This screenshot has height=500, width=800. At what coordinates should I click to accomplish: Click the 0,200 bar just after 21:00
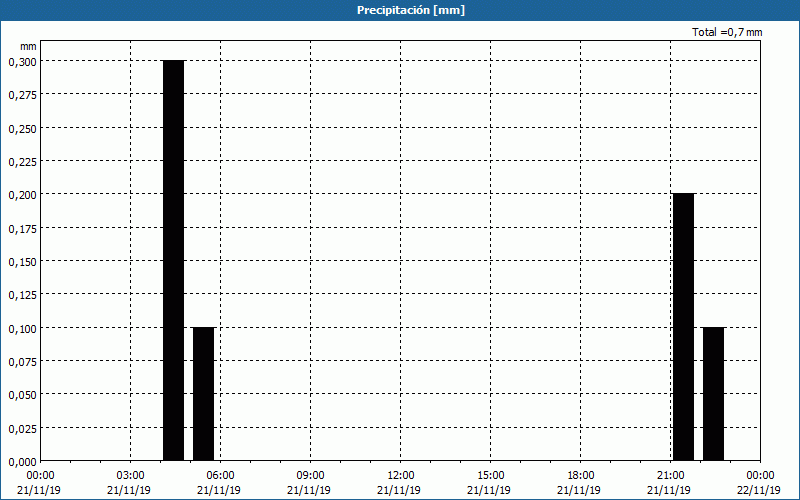pyautogui.click(x=684, y=327)
